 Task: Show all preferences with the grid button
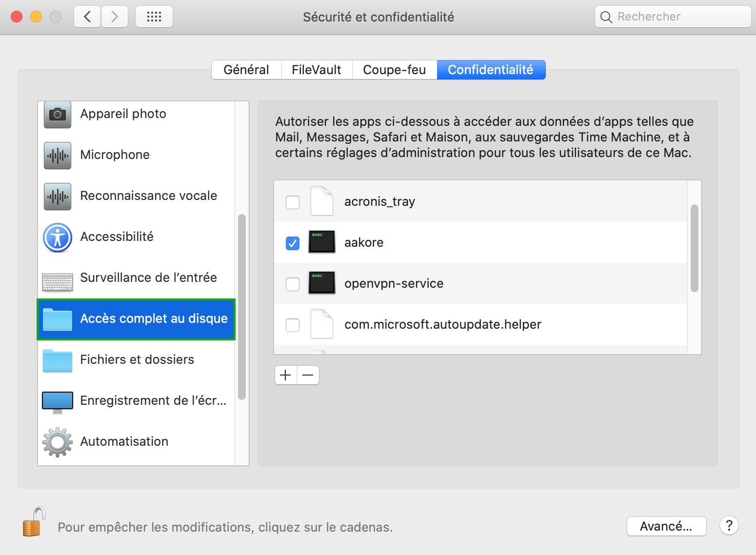click(x=154, y=17)
